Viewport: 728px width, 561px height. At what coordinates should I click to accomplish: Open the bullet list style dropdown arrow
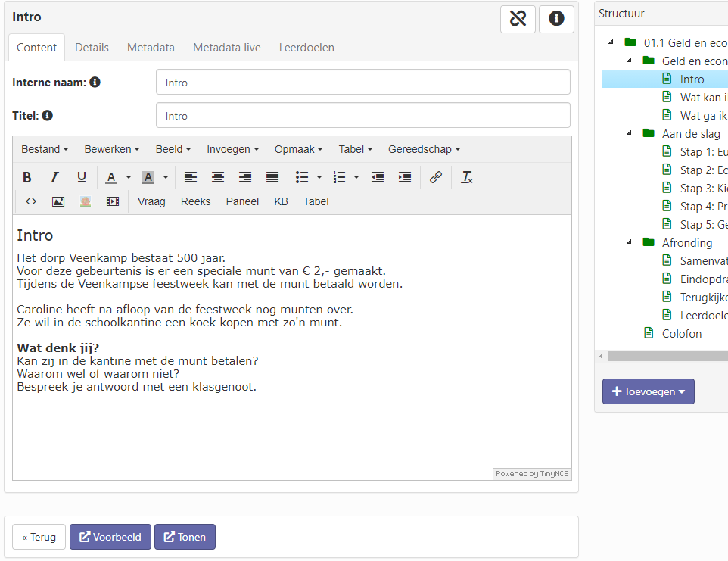319,178
